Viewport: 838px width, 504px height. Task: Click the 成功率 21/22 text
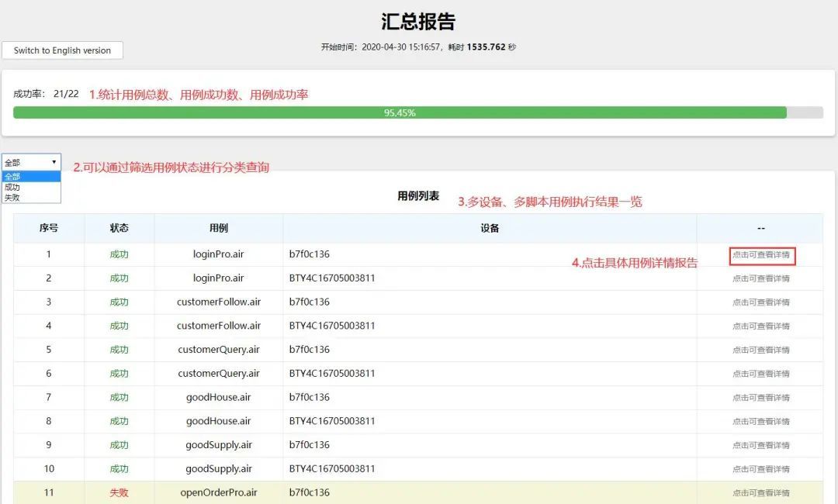pos(46,94)
